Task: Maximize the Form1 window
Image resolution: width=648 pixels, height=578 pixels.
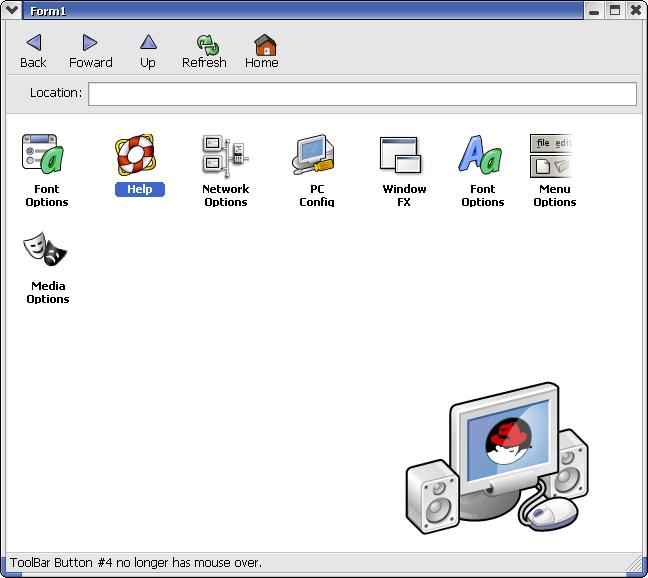Action: (x=615, y=10)
